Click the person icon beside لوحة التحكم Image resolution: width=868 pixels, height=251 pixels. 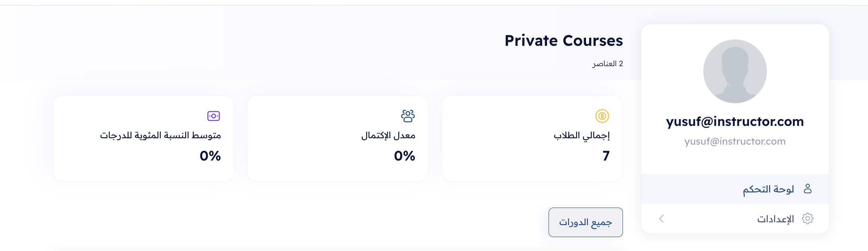pos(808,189)
